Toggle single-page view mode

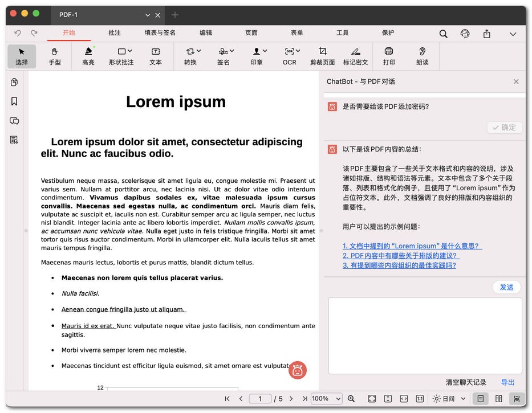pyautogui.click(x=481, y=398)
